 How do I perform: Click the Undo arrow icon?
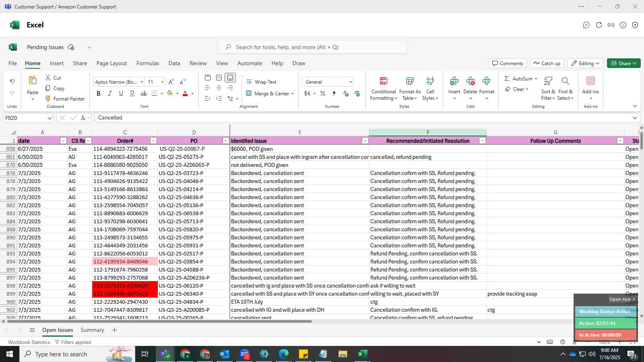(x=12, y=82)
